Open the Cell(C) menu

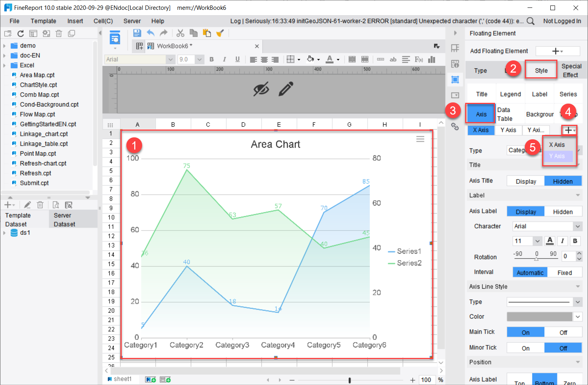click(103, 21)
